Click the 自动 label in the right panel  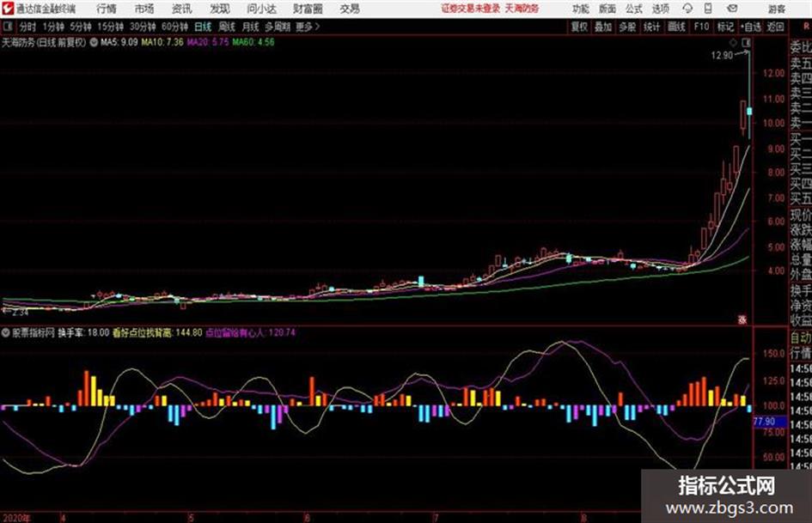(x=801, y=338)
